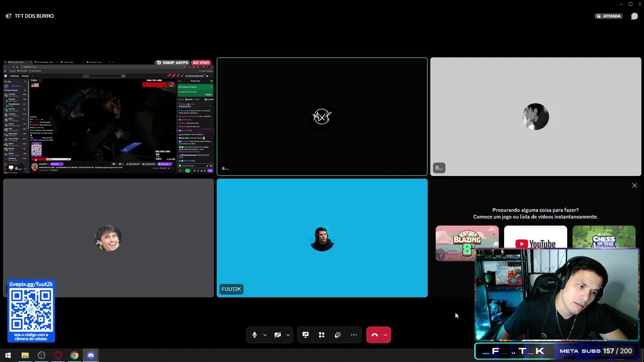Open the three-dots more options menu
This screenshot has height=362, width=644.
point(354,335)
